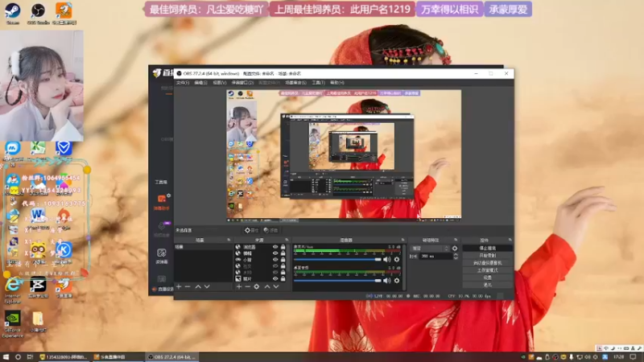Click the 属性 button above scenes

click(251, 230)
